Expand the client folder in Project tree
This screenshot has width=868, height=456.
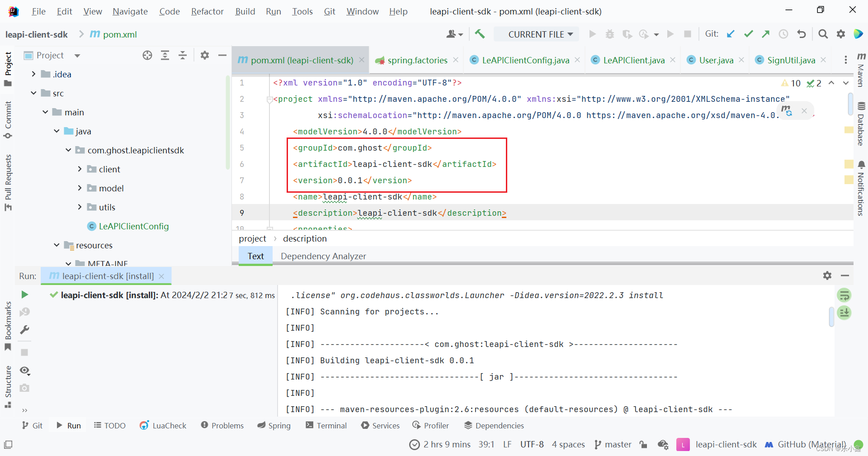pos(80,169)
